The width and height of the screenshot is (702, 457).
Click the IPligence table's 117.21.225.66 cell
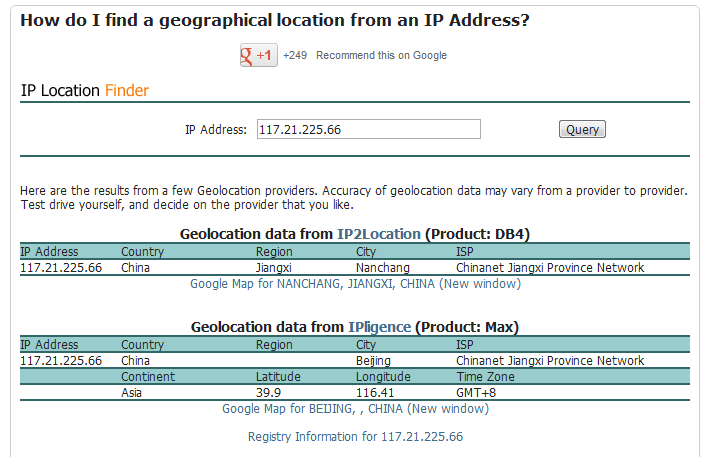pos(61,361)
